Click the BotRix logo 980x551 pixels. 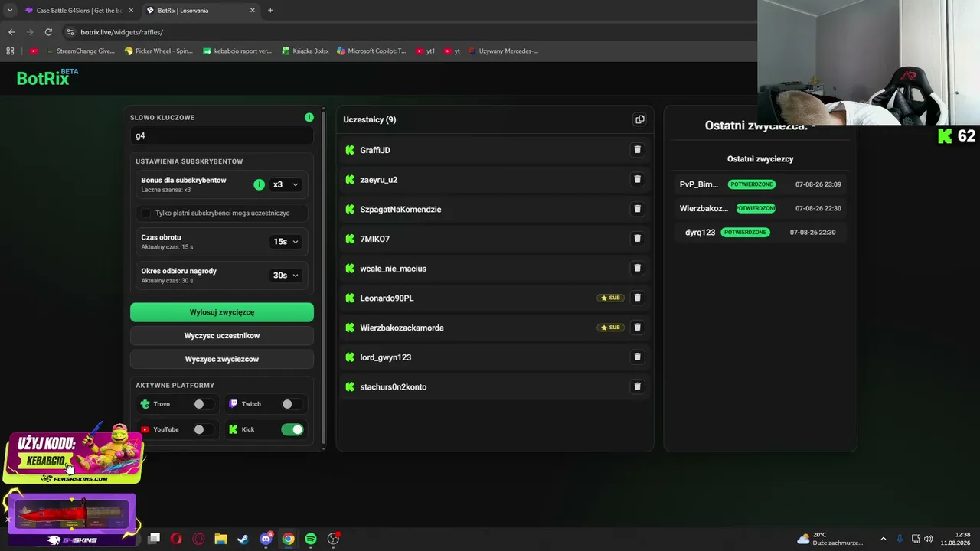(x=47, y=77)
